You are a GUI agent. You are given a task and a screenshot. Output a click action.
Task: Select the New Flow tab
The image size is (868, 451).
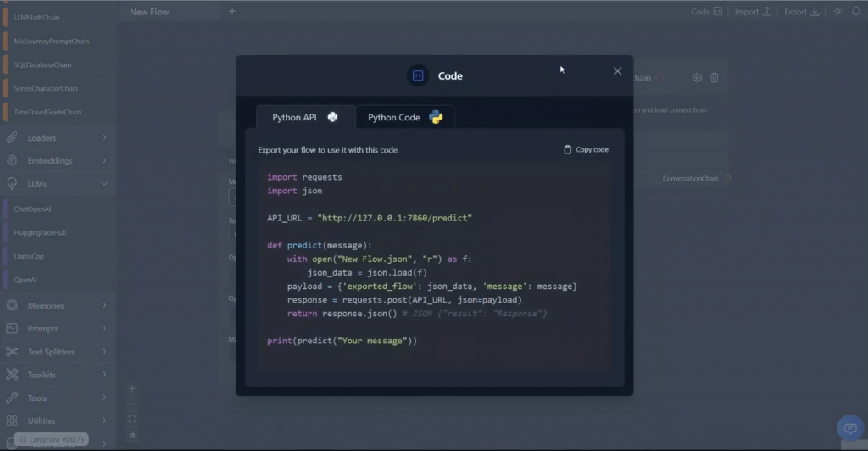[149, 12]
